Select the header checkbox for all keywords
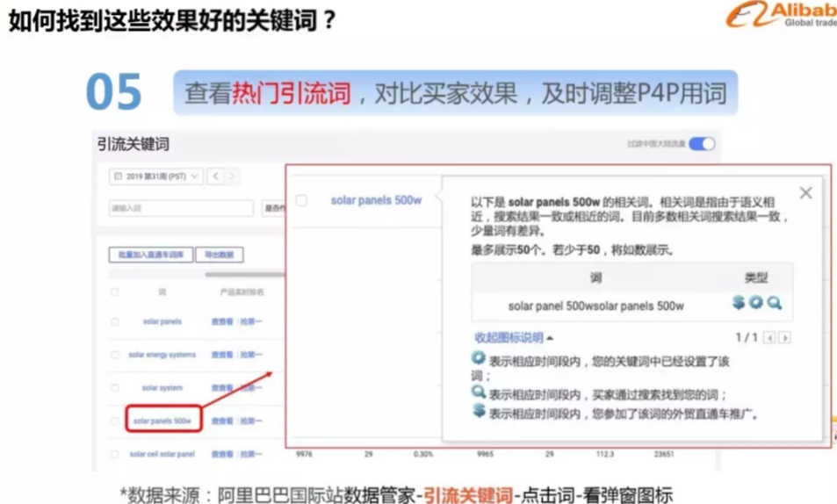 click(115, 292)
